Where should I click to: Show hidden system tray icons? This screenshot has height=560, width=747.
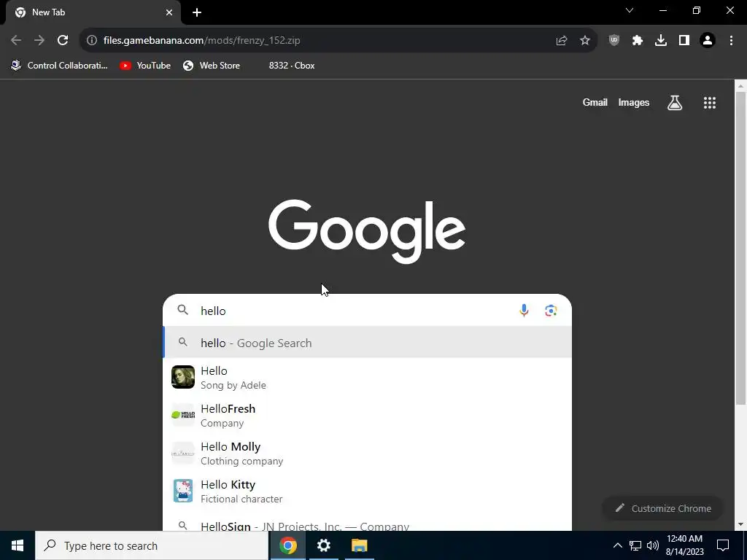point(617,545)
